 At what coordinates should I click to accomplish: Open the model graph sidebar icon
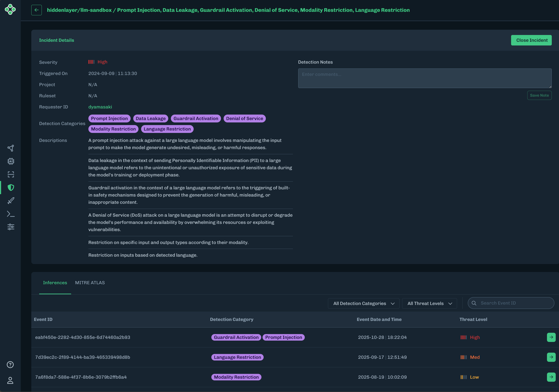[11, 148]
